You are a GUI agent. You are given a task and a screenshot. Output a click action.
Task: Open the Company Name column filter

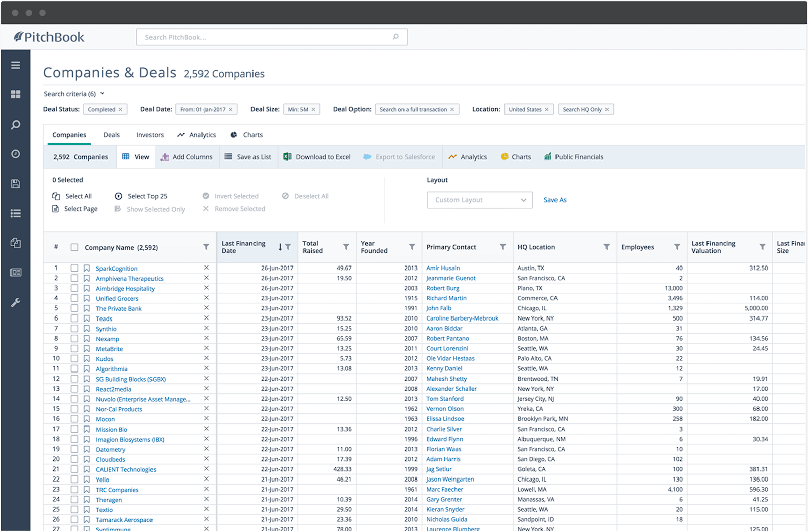click(206, 247)
